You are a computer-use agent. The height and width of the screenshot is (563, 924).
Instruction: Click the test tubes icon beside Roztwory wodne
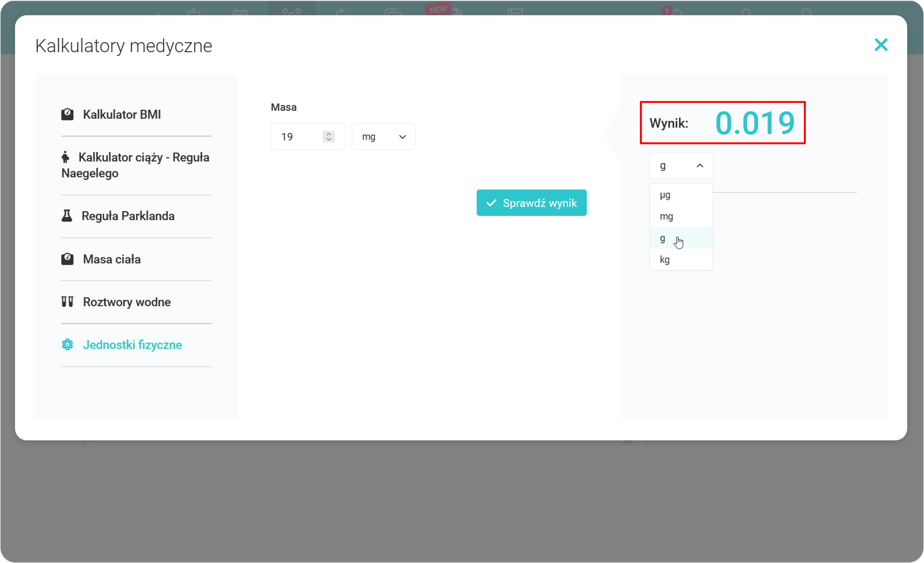[x=68, y=302]
